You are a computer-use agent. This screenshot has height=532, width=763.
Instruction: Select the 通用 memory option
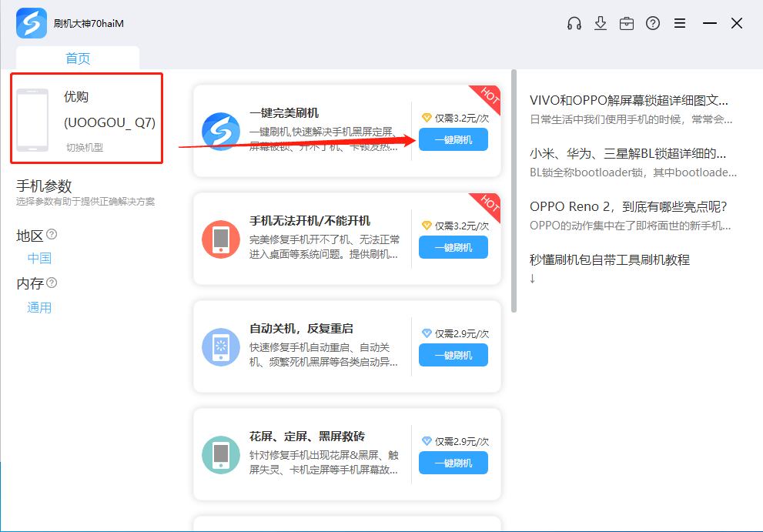point(39,308)
